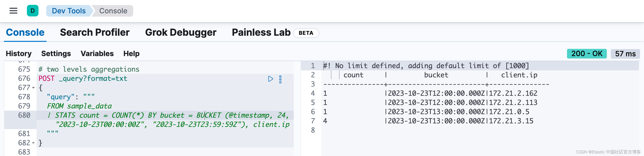Screen dimensions: 644x156
Task: Click the 200 - OK status badge
Action: [x=586, y=54]
